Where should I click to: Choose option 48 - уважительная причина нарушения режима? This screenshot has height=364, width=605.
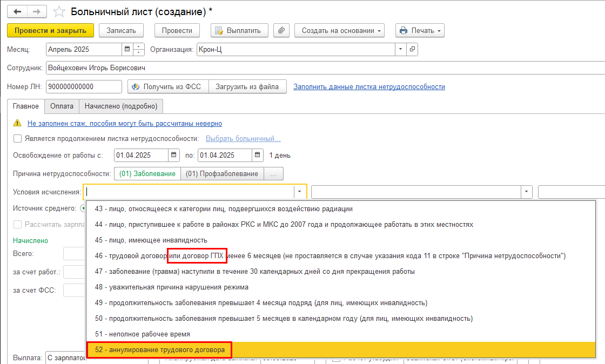pyautogui.click(x=341, y=287)
